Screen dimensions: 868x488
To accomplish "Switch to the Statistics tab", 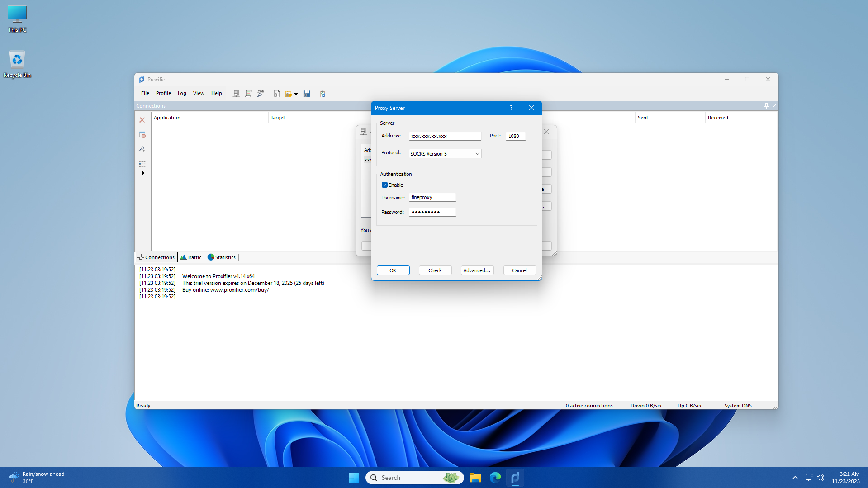I will click(x=222, y=257).
